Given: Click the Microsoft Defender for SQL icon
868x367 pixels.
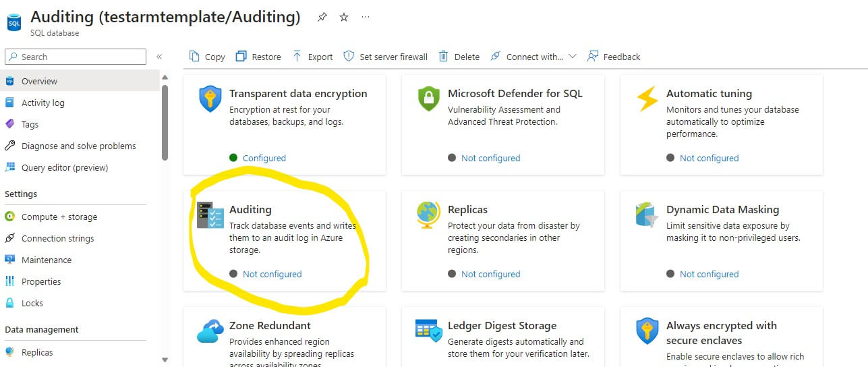Looking at the screenshot, I should pos(429,99).
